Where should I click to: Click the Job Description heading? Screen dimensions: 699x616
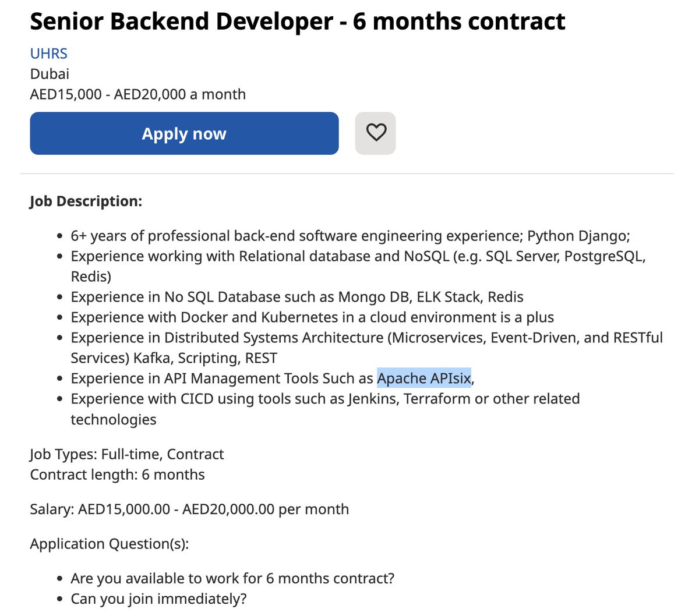pyautogui.click(x=86, y=201)
